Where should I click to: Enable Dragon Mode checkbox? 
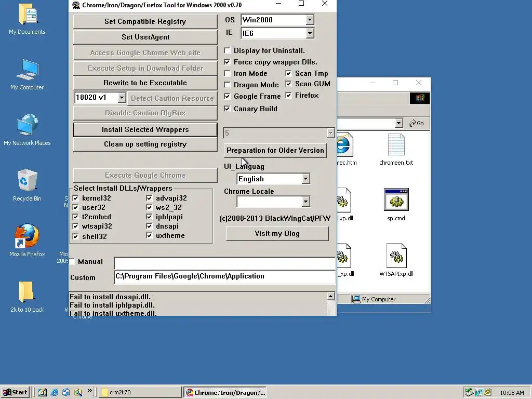(228, 85)
